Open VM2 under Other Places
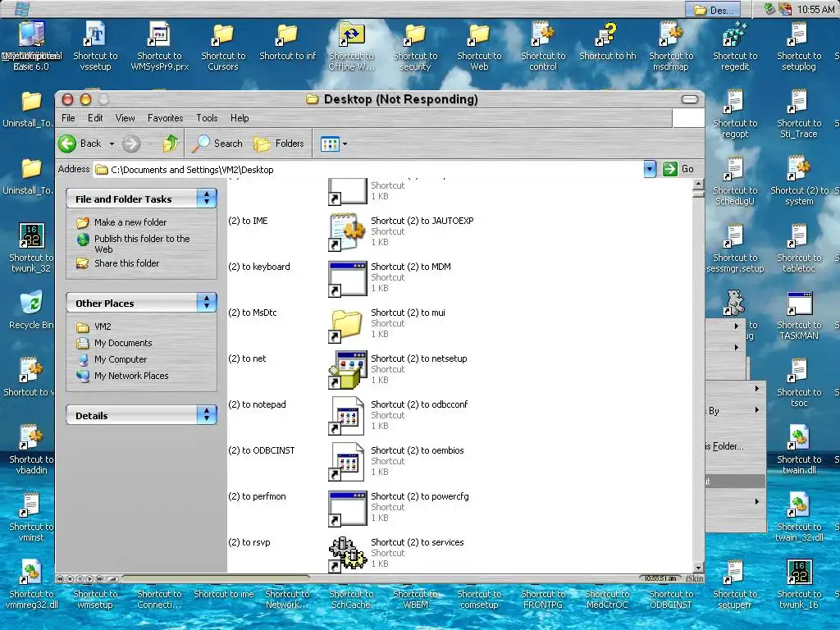Viewport: 840px width, 630px height. pyautogui.click(x=103, y=326)
